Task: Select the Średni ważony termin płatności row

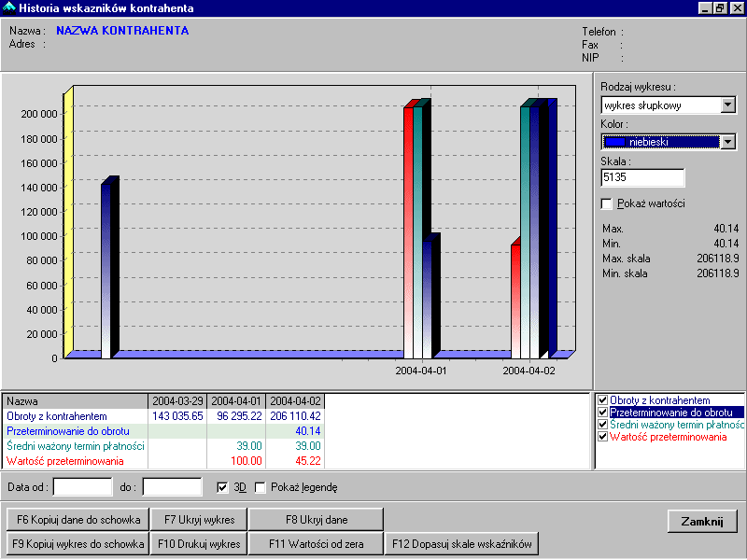Action: (x=77, y=446)
